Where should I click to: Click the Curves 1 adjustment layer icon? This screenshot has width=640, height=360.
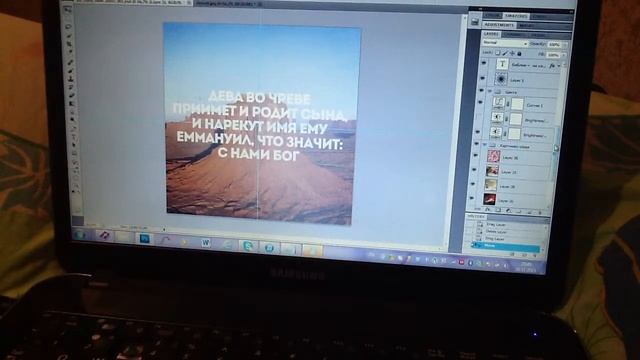click(499, 102)
